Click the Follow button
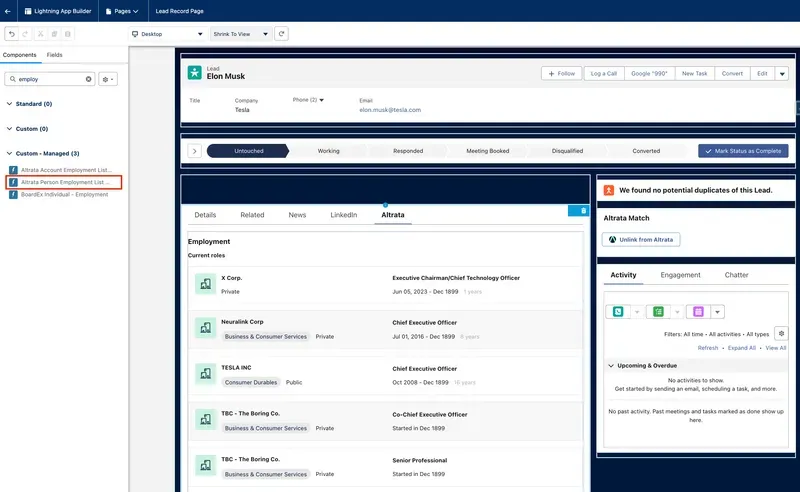 (x=561, y=73)
